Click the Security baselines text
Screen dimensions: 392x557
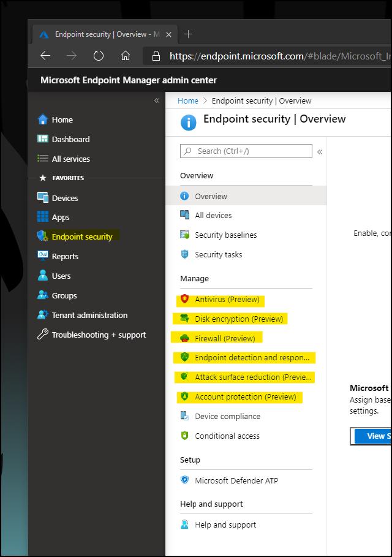225,235
